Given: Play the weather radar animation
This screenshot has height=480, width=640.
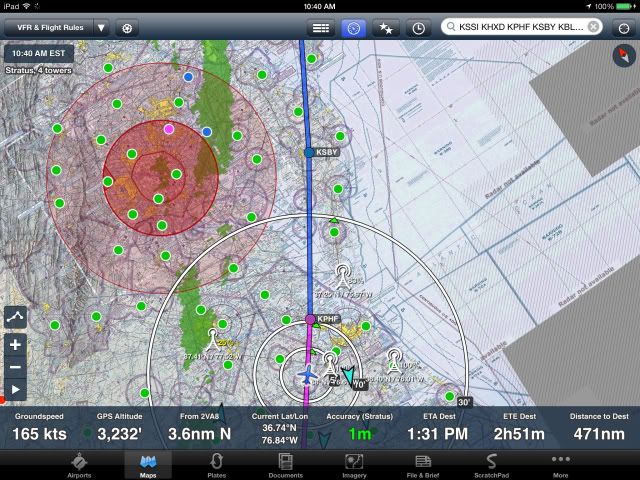Looking at the screenshot, I should point(15,390).
